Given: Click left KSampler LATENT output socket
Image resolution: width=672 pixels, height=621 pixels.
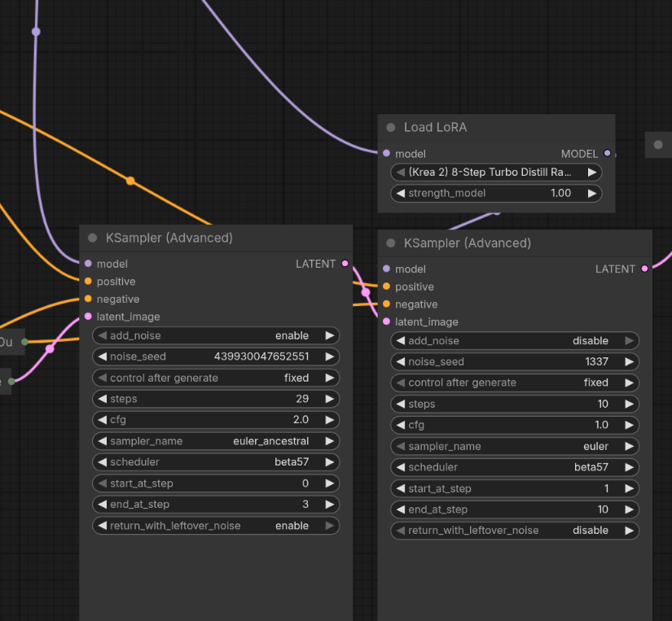Looking at the screenshot, I should 345,264.
